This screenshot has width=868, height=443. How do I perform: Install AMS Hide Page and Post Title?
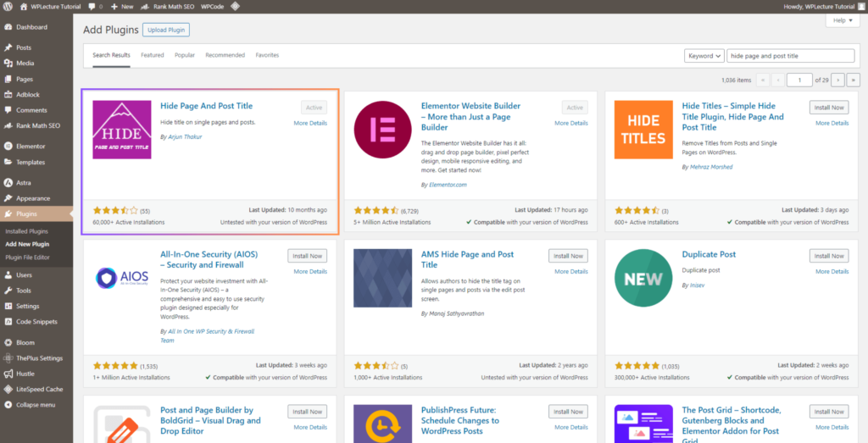[568, 256]
